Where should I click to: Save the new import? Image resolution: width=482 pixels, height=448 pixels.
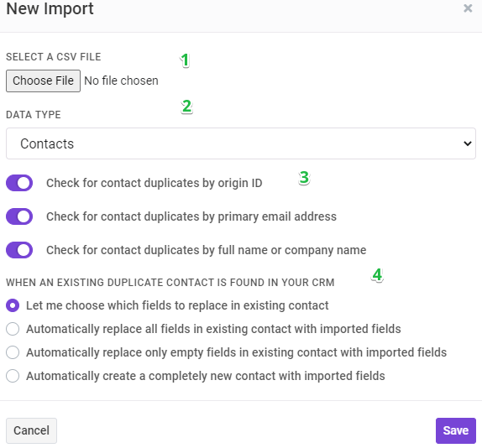click(x=456, y=430)
